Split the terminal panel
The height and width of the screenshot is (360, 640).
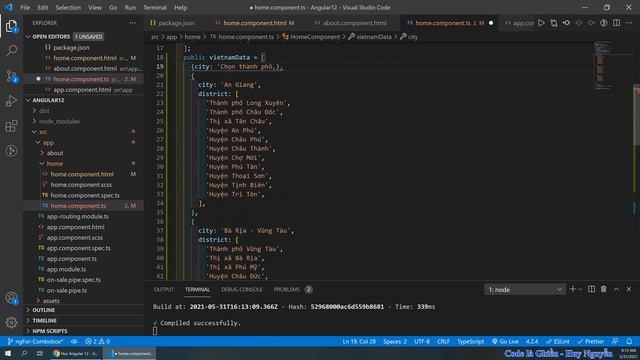(x=591, y=289)
